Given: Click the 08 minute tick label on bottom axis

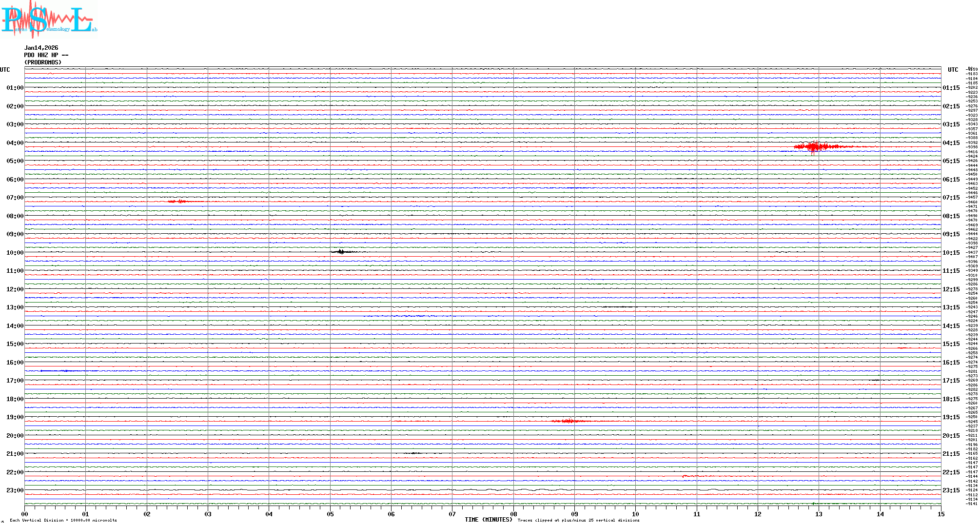Looking at the screenshot, I should tap(513, 514).
